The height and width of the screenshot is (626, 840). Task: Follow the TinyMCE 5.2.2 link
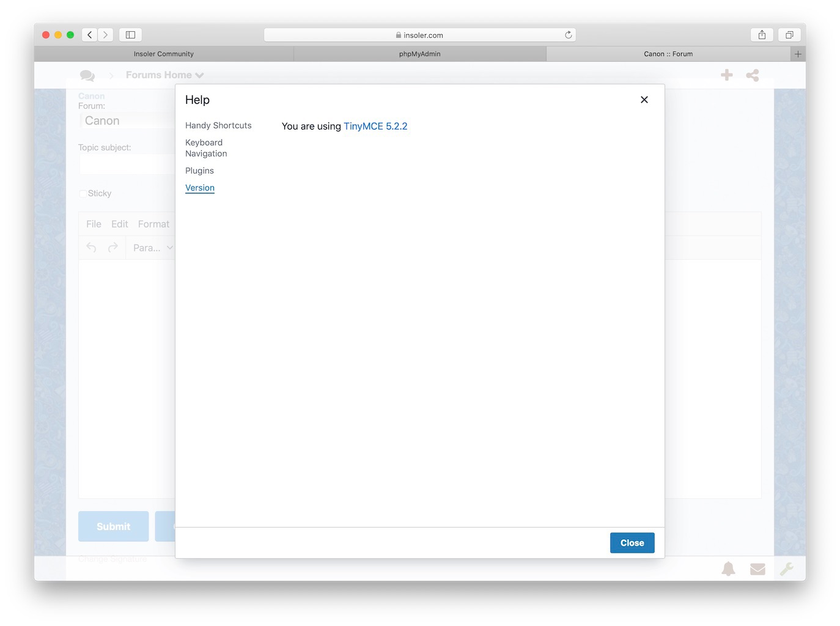[375, 127]
